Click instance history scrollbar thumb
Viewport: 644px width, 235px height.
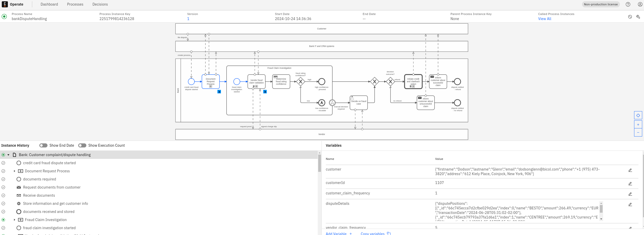click(319, 163)
